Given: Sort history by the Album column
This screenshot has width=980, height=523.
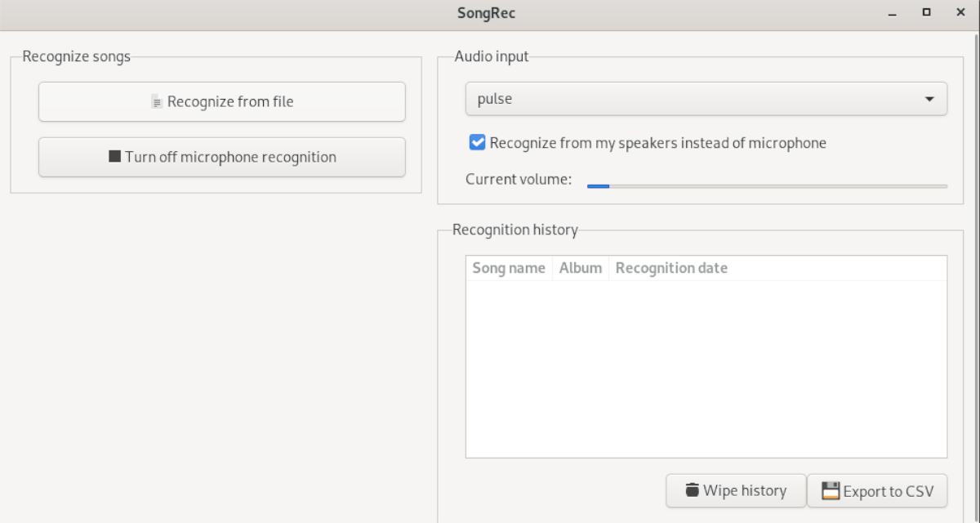Looking at the screenshot, I should coord(580,268).
